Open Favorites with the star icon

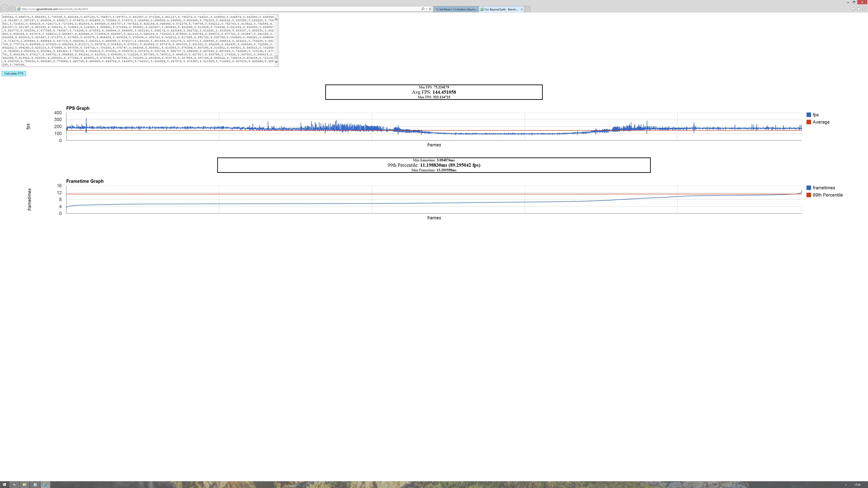pyautogui.click(x=859, y=9)
